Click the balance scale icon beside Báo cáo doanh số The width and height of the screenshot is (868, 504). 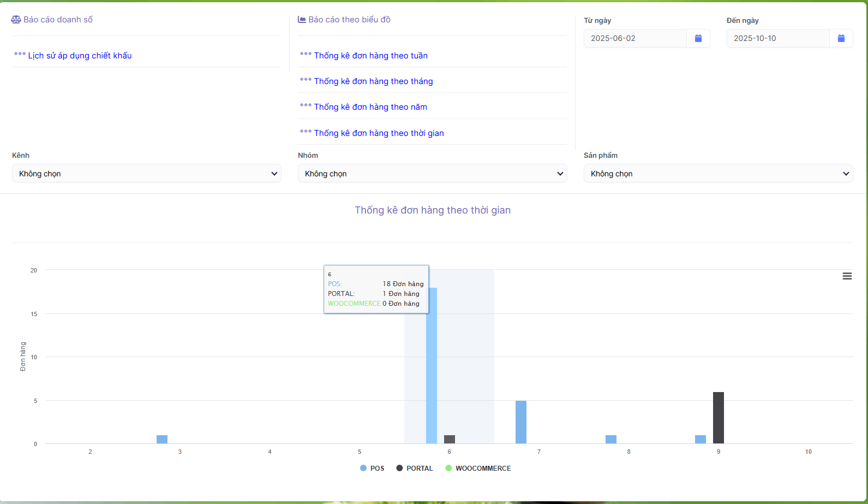pyautogui.click(x=16, y=20)
